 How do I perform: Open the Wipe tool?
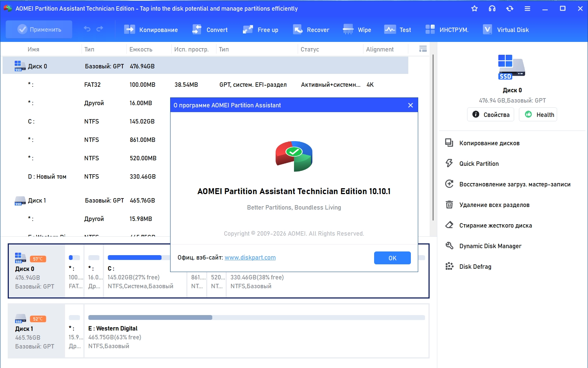(357, 30)
